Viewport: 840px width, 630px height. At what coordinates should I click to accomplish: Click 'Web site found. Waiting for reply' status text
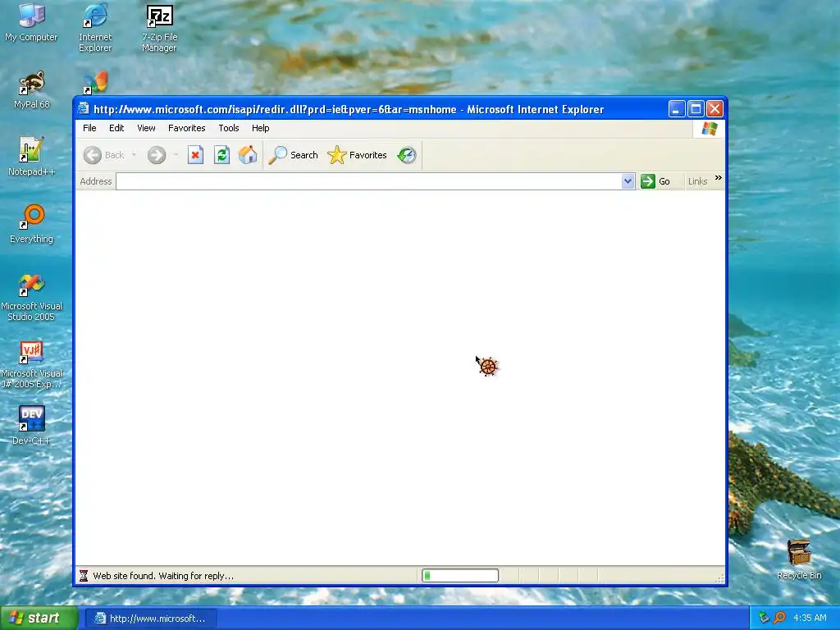pyautogui.click(x=163, y=576)
